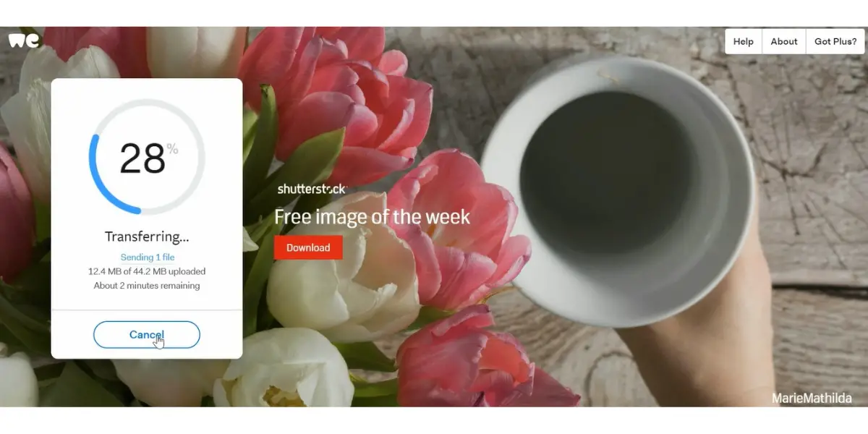
Task: Open the MarieMathilda photographer credit
Action: [x=812, y=398]
